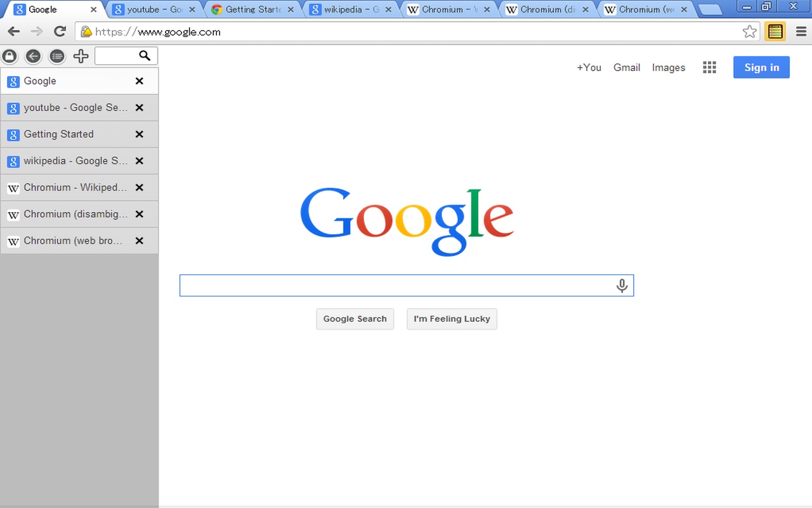Select Chromium (disambiguation) sidebar entry

[79, 215]
